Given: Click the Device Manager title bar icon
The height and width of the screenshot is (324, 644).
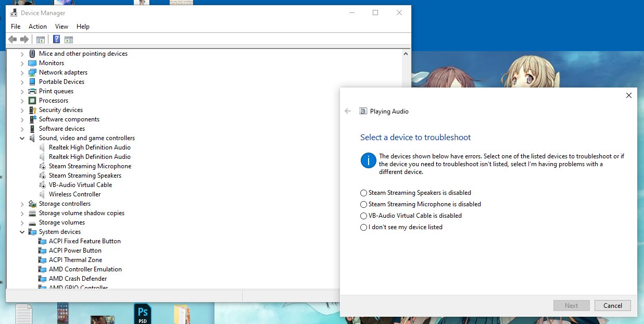Looking at the screenshot, I should 14,13.
